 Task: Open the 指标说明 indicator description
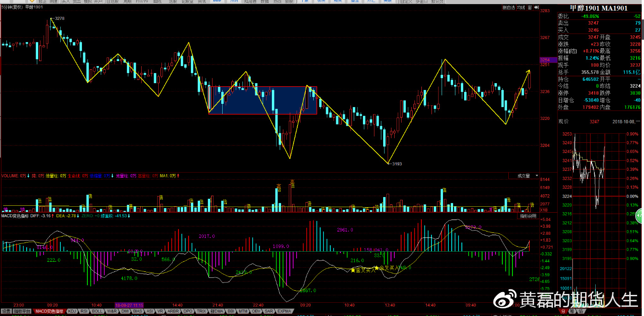528,215
